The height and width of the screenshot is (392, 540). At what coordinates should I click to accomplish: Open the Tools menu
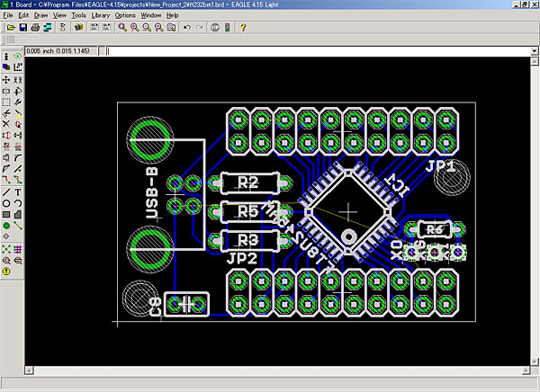[x=79, y=15]
